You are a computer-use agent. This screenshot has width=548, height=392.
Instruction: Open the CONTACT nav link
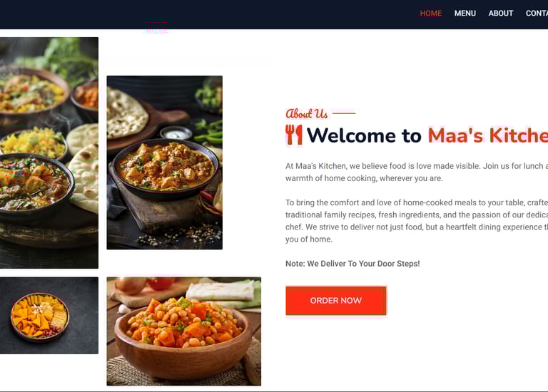(x=537, y=14)
